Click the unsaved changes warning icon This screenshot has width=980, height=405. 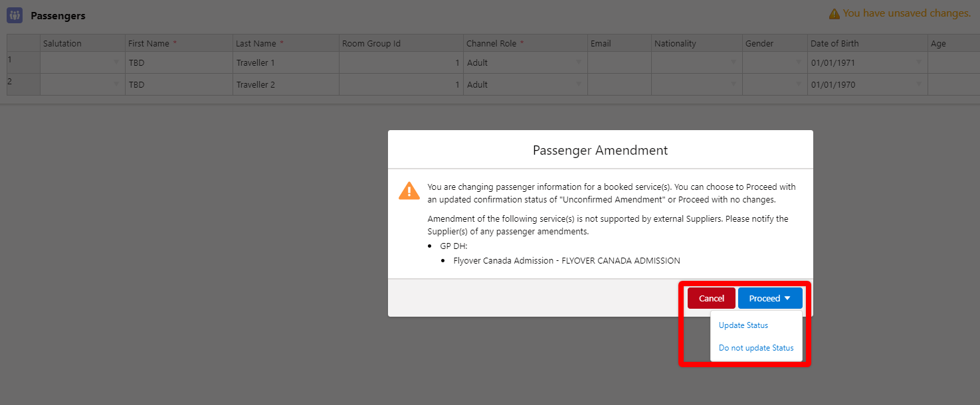coord(834,13)
